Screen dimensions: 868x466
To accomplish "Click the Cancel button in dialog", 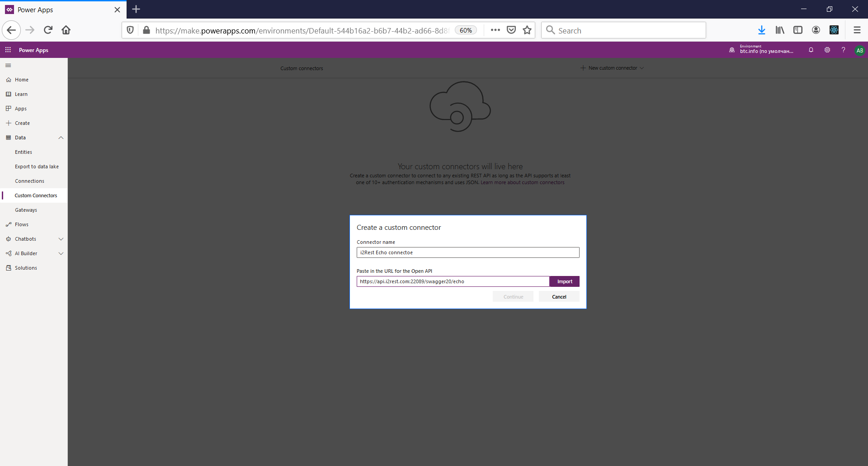I will tap(559, 297).
